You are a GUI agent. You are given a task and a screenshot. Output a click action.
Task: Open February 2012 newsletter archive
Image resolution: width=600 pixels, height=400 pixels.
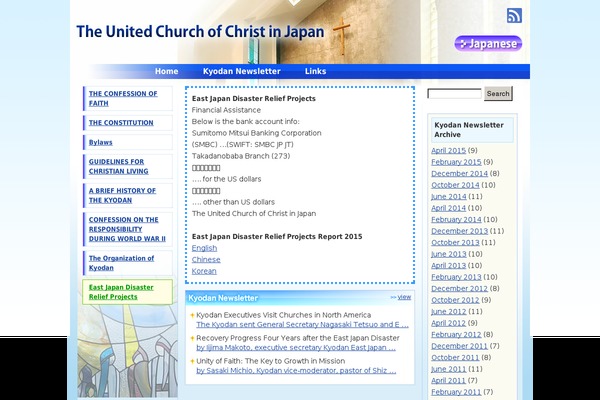456,334
